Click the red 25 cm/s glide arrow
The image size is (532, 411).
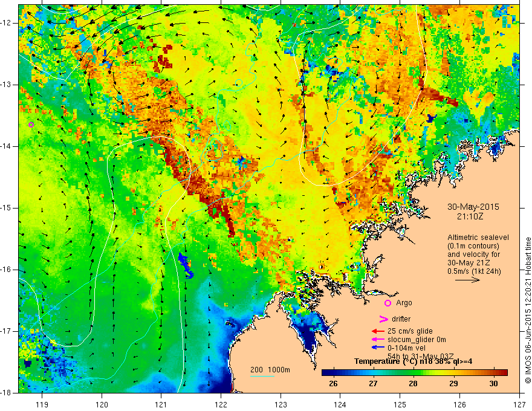(378, 331)
